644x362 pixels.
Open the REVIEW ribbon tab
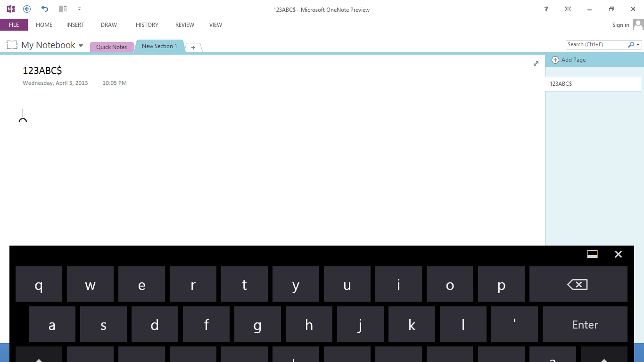click(x=185, y=25)
